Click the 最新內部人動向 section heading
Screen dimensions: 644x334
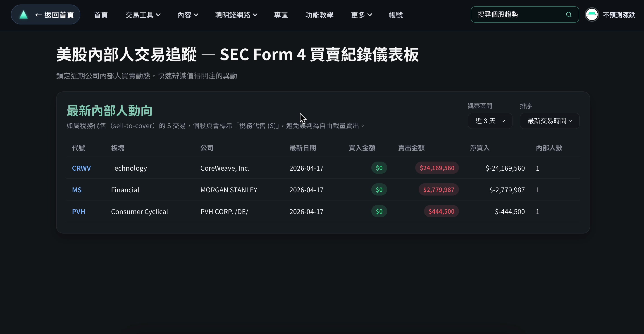click(x=110, y=110)
